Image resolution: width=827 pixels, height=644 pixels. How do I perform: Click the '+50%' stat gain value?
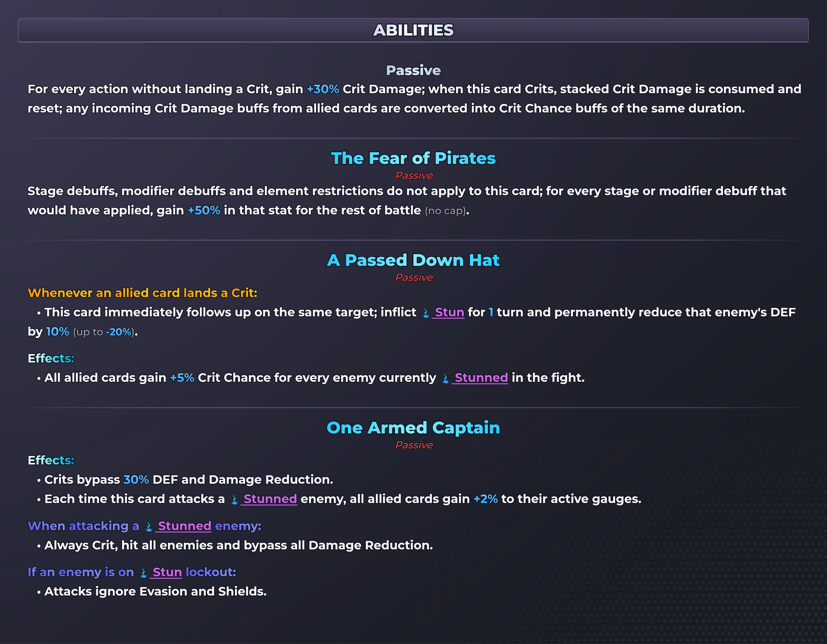(204, 210)
